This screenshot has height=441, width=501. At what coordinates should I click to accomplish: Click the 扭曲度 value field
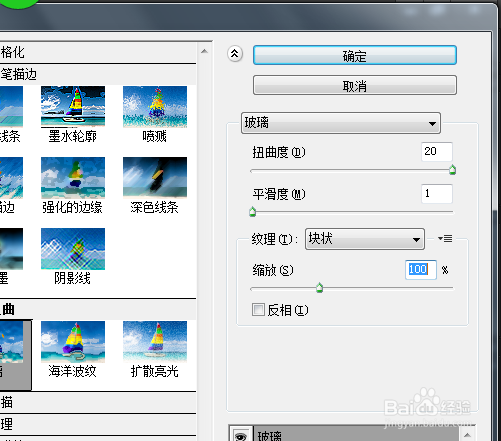[x=437, y=152]
